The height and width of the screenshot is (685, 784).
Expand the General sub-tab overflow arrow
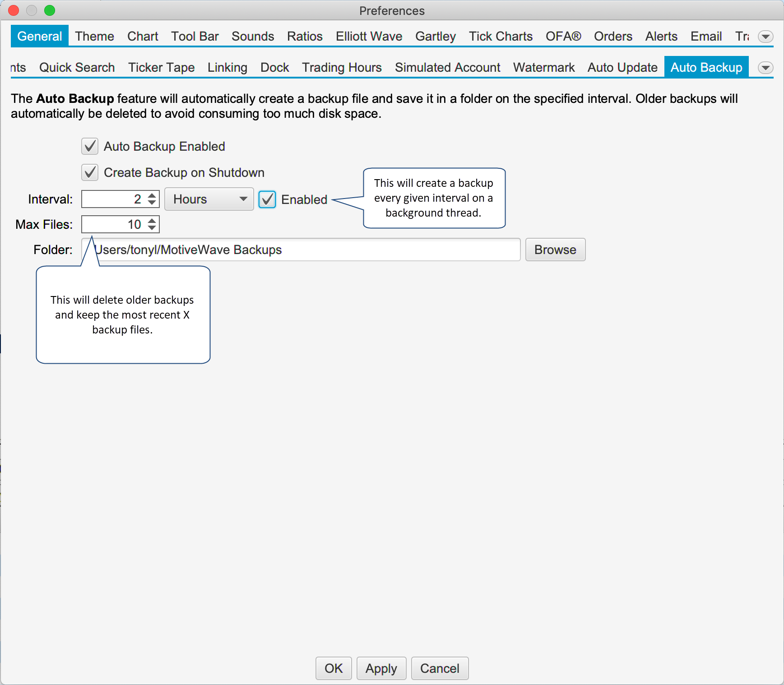[765, 68]
